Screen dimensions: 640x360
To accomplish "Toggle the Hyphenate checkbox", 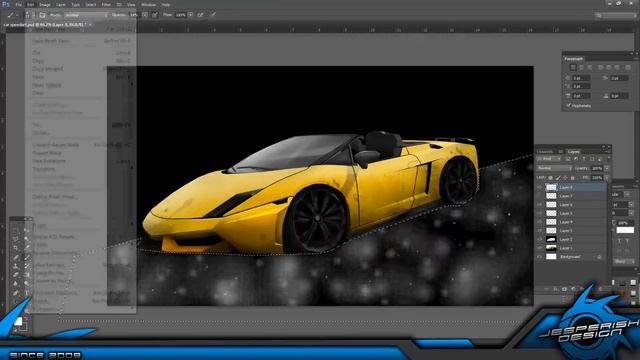I will click(x=568, y=105).
